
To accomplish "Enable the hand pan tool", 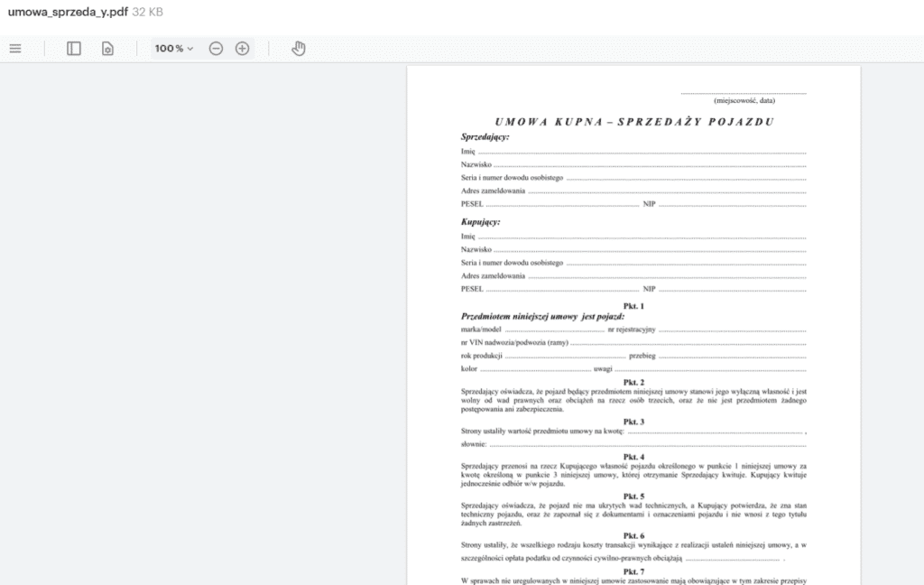I will click(x=299, y=49).
